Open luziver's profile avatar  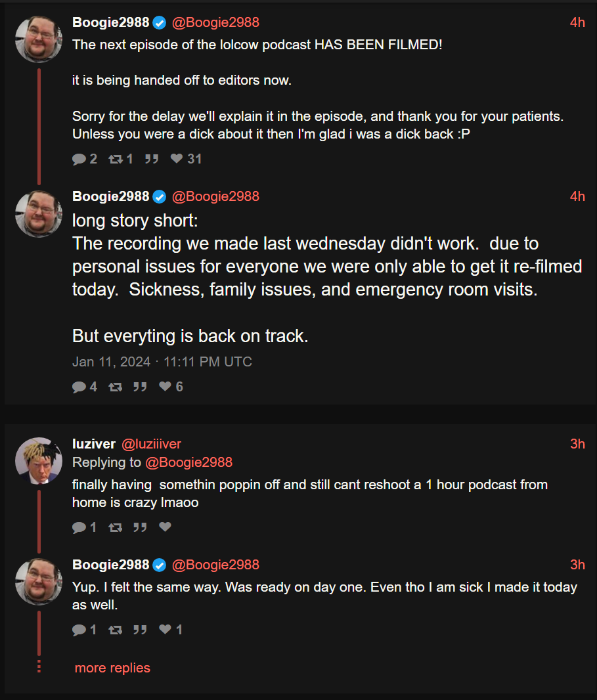[x=39, y=460]
